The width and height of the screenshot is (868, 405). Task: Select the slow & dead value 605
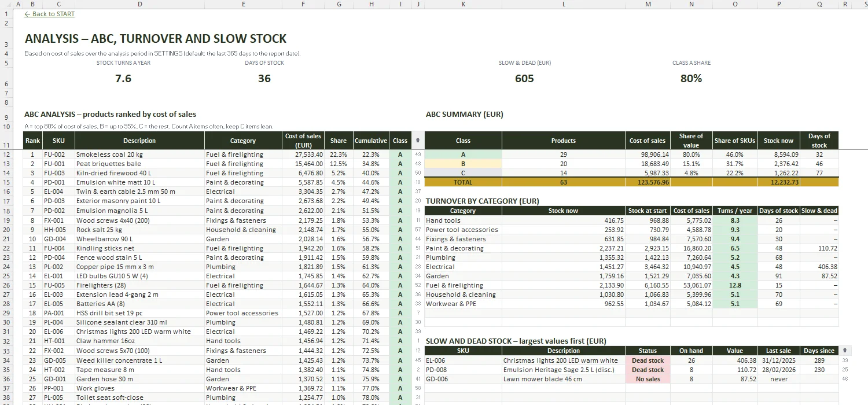point(524,78)
